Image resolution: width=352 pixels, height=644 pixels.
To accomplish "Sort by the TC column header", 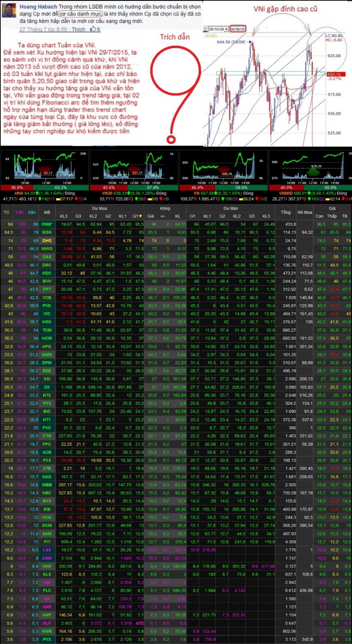I will pyautogui.click(x=7, y=212).
